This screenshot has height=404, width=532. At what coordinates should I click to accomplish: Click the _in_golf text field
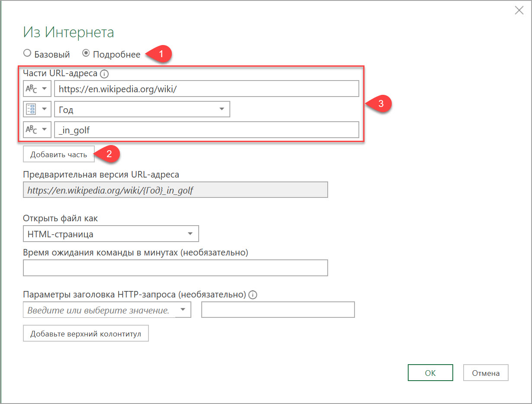coord(206,129)
